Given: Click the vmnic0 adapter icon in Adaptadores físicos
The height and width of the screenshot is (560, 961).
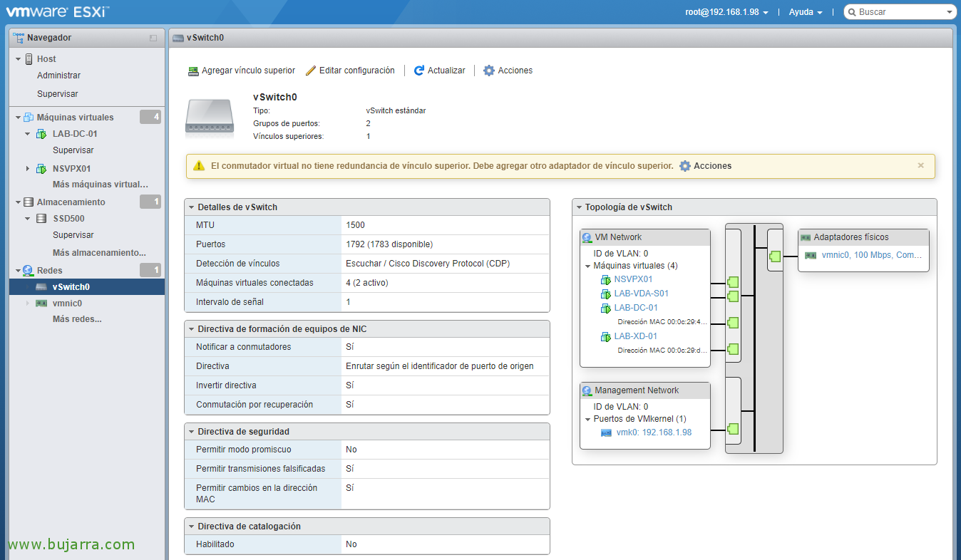Looking at the screenshot, I should [x=811, y=255].
